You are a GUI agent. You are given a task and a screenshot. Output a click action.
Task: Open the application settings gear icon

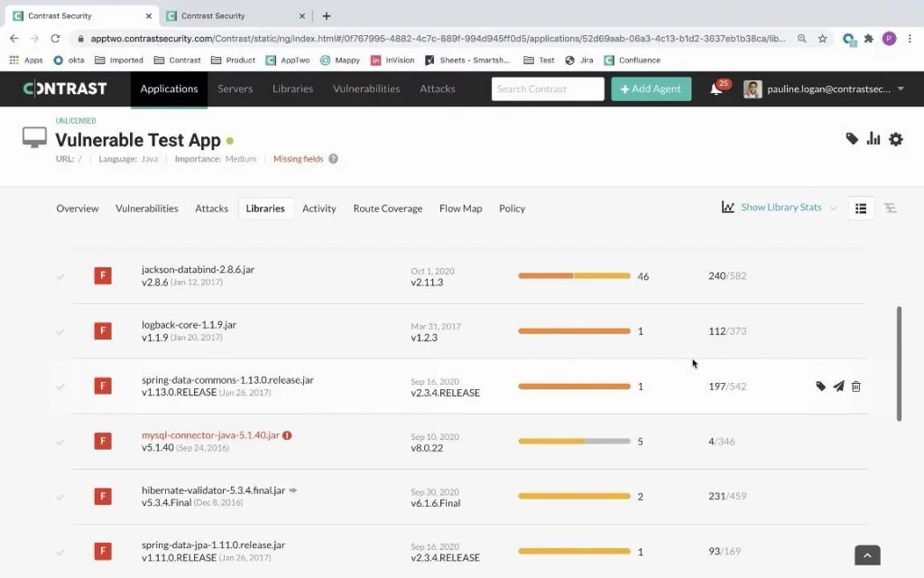(896, 139)
